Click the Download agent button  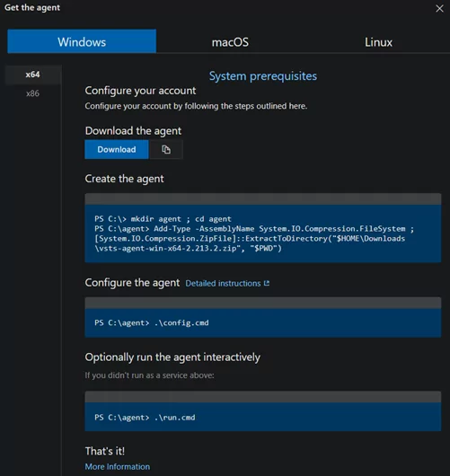[x=117, y=149]
